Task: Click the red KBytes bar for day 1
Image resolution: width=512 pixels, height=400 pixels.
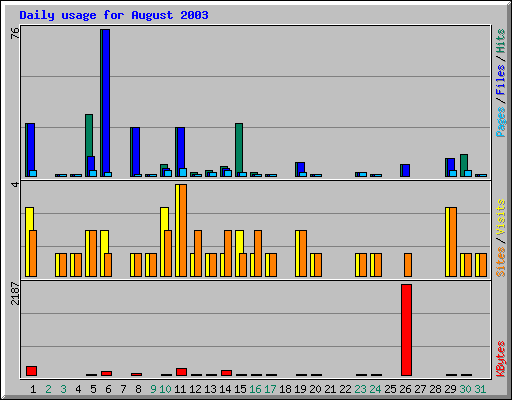Action: pyautogui.click(x=31, y=371)
